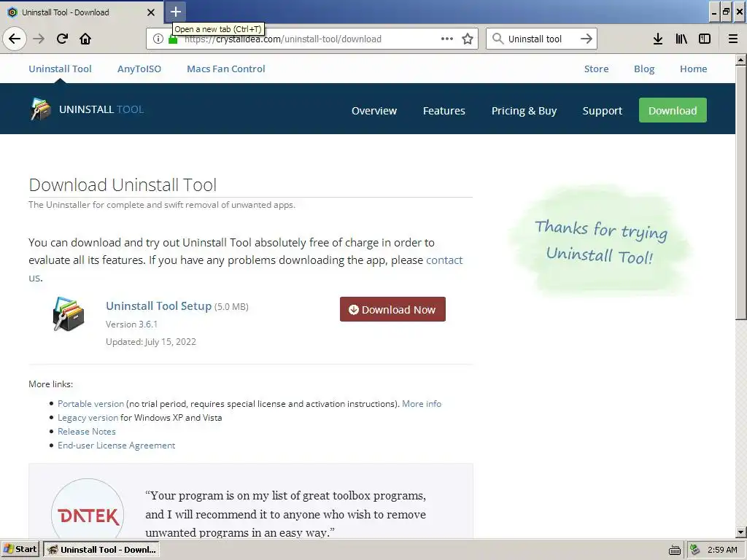Click the page scrollbar down arrow
This screenshot has width=747, height=560.
(741, 532)
